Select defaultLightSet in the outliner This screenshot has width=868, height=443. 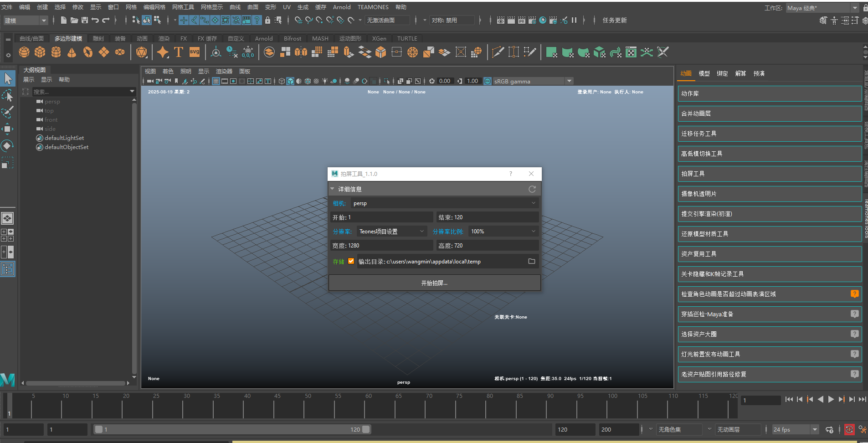point(64,138)
